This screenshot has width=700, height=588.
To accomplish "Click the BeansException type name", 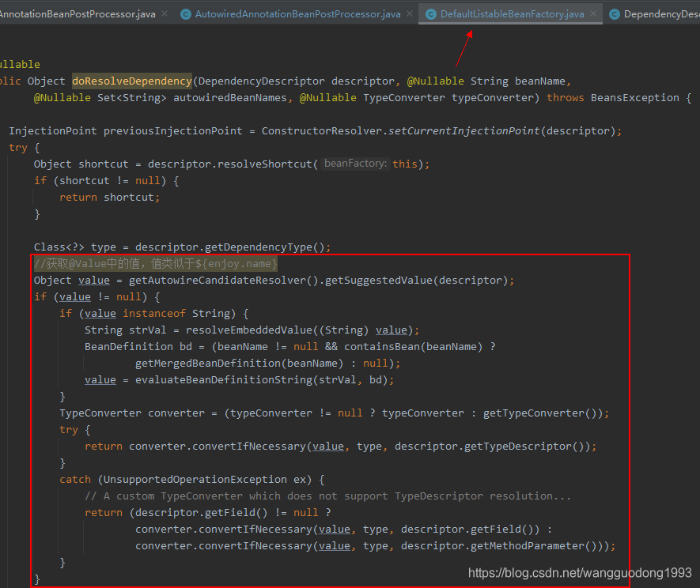I will tap(635, 97).
